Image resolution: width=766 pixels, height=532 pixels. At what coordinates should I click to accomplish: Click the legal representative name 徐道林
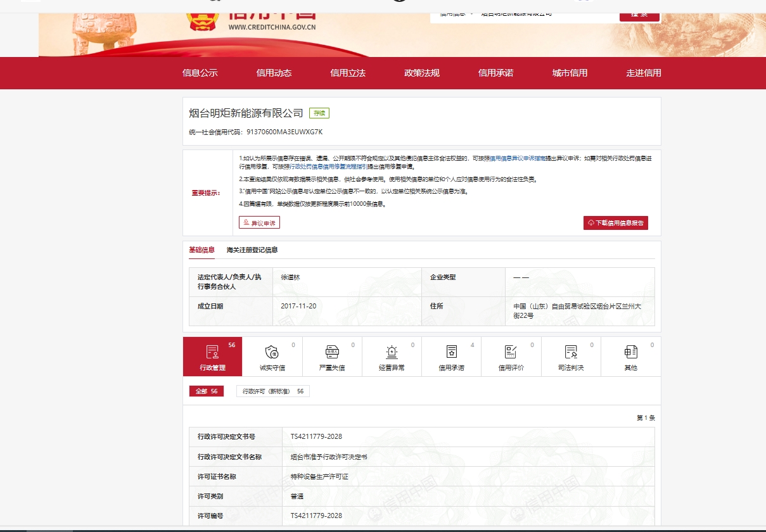point(290,277)
